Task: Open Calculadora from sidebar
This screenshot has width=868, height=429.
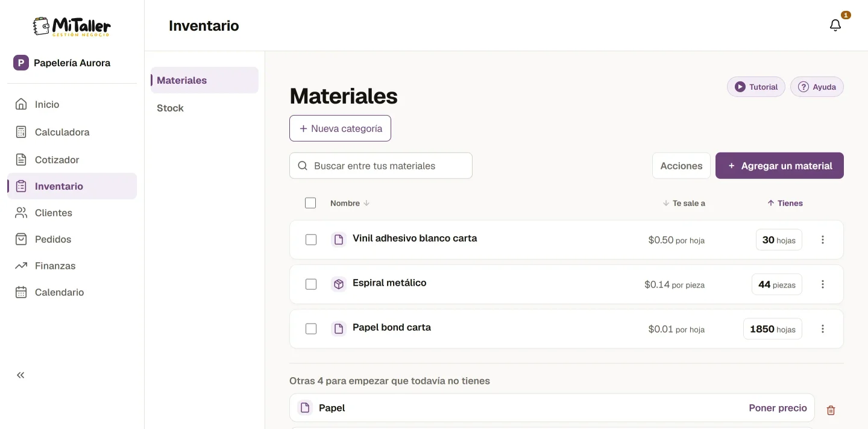Action: [72, 132]
